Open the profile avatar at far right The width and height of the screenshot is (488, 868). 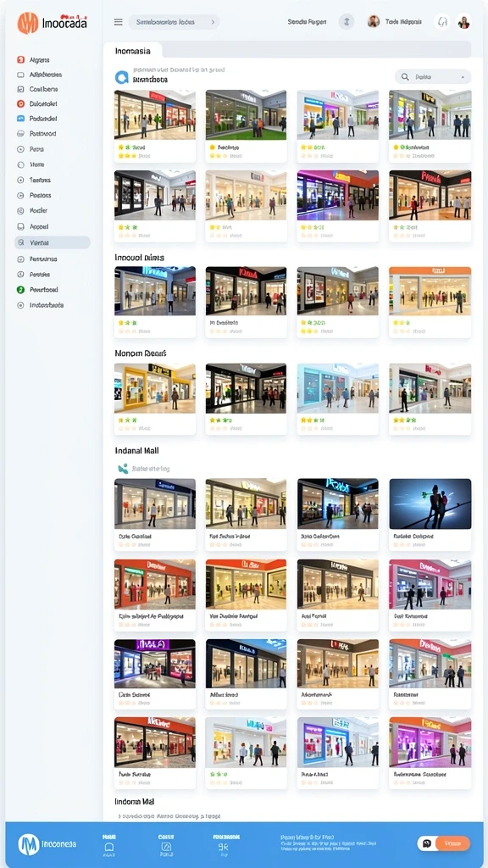[x=463, y=22]
